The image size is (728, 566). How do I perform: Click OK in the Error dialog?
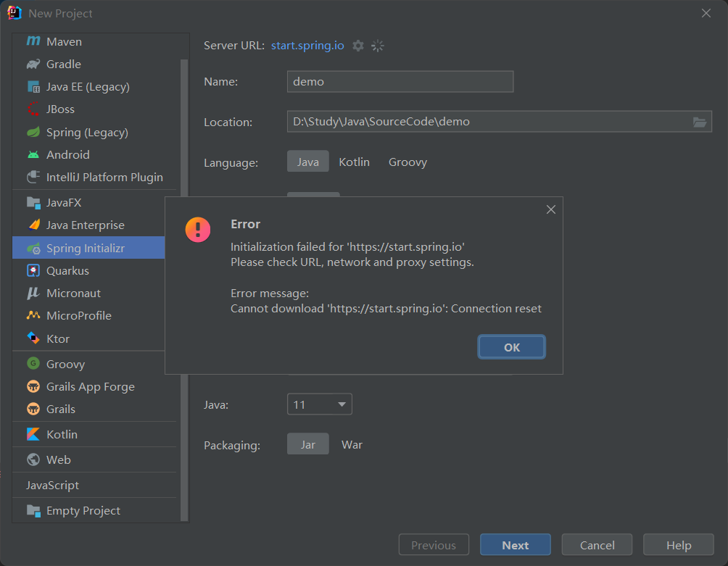click(512, 347)
